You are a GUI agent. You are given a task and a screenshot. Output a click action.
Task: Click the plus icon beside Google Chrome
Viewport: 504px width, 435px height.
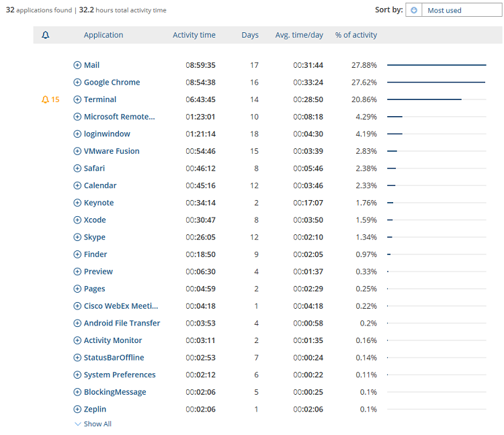pyautogui.click(x=77, y=83)
